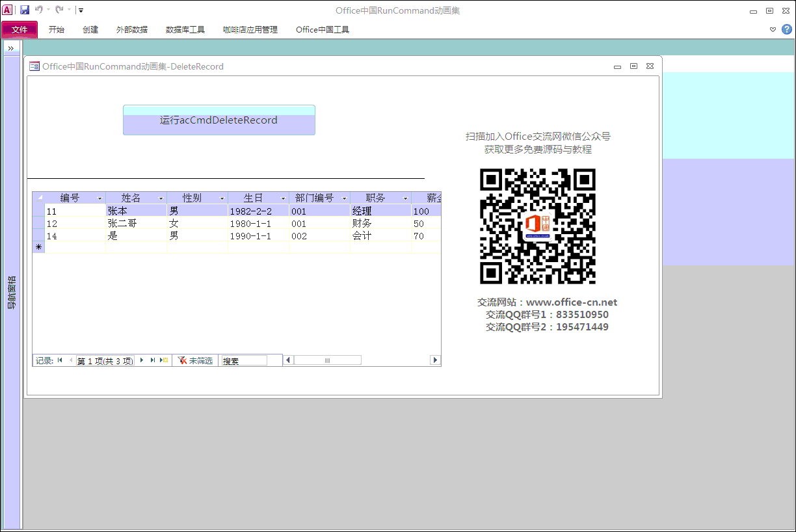Click the 搜索 search box
The image size is (796, 532).
pyautogui.click(x=244, y=360)
